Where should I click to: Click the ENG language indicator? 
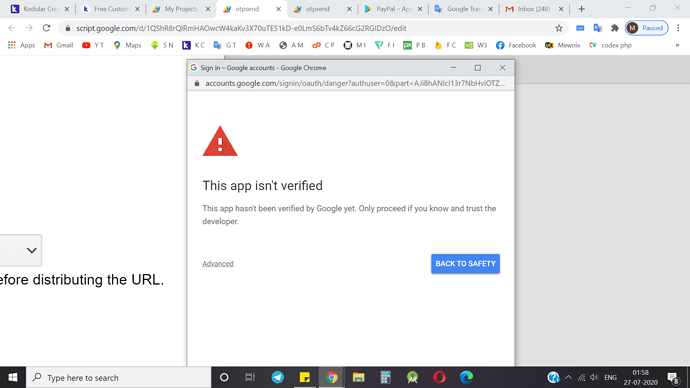coord(610,377)
